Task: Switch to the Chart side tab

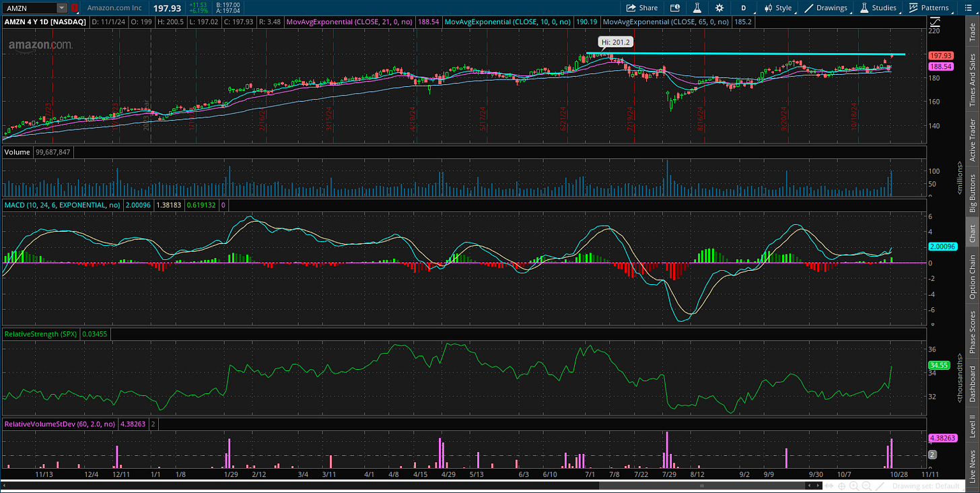Action: 972,233
